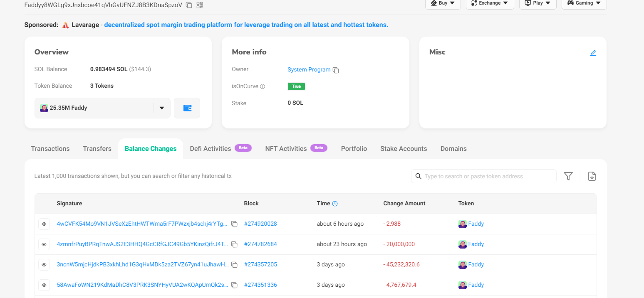Open System Program owner link
This screenshot has width=644, height=298.
pyautogui.click(x=309, y=70)
